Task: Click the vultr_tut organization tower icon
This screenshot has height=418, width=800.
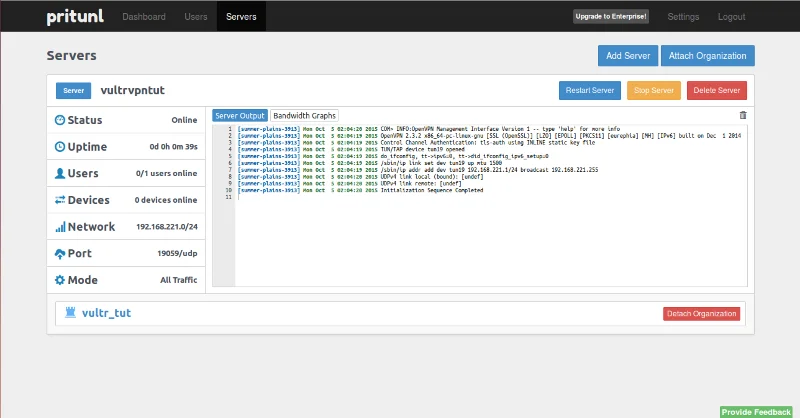Action: [70, 312]
